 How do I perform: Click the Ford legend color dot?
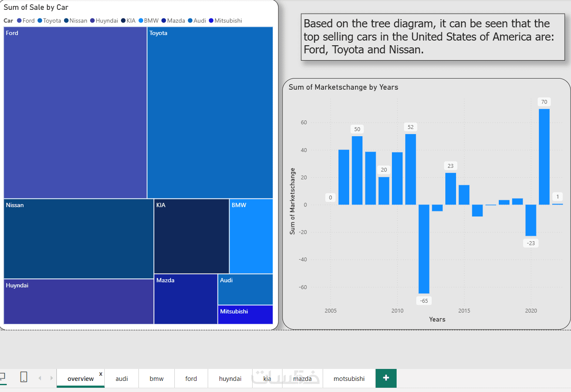tap(19, 20)
